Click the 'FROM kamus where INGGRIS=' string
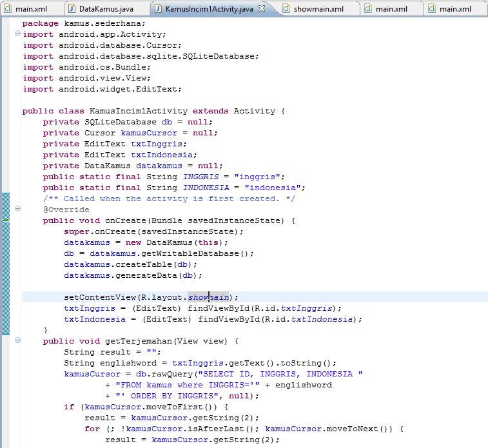Viewport: 488px width, 448px height. point(188,385)
